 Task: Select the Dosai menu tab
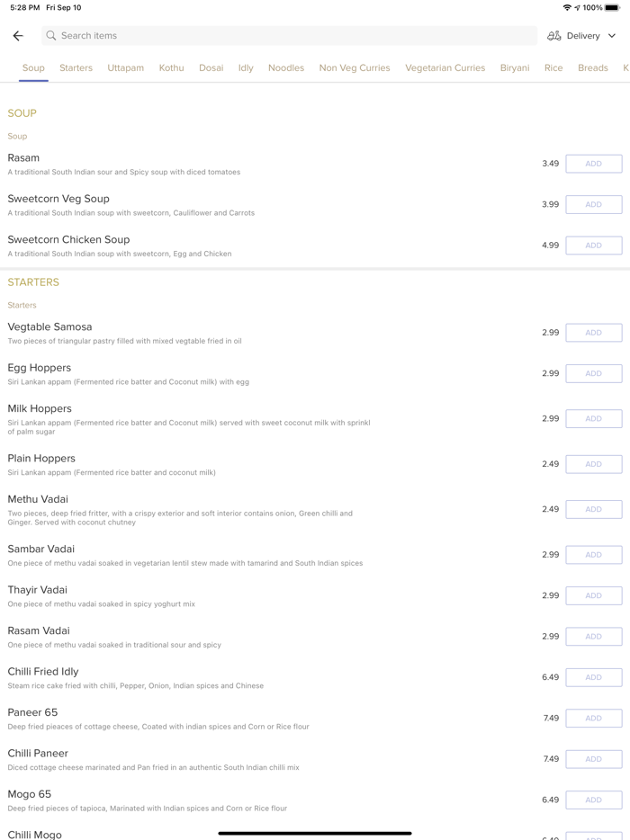click(211, 67)
